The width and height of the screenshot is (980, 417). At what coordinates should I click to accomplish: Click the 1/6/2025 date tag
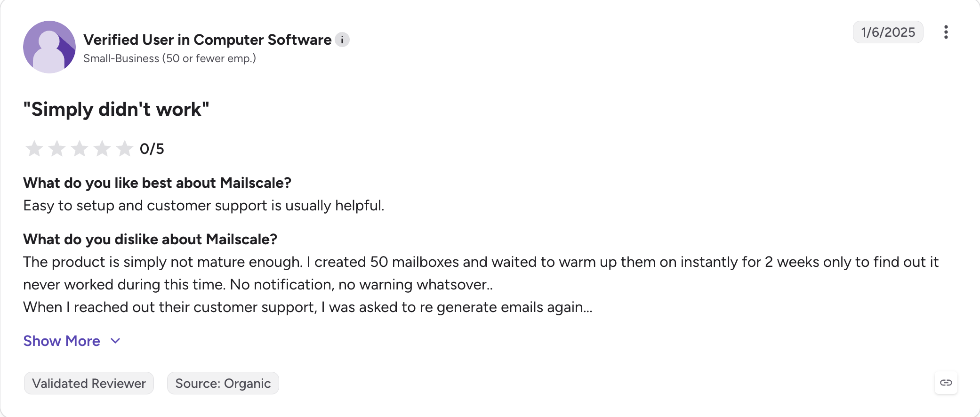888,32
